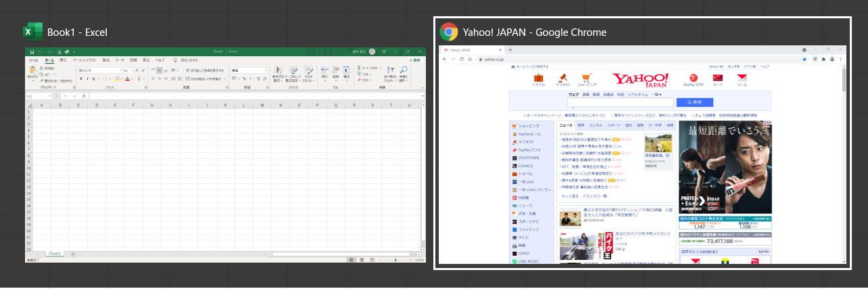Click the 共有 share button in Excel

tap(415, 60)
